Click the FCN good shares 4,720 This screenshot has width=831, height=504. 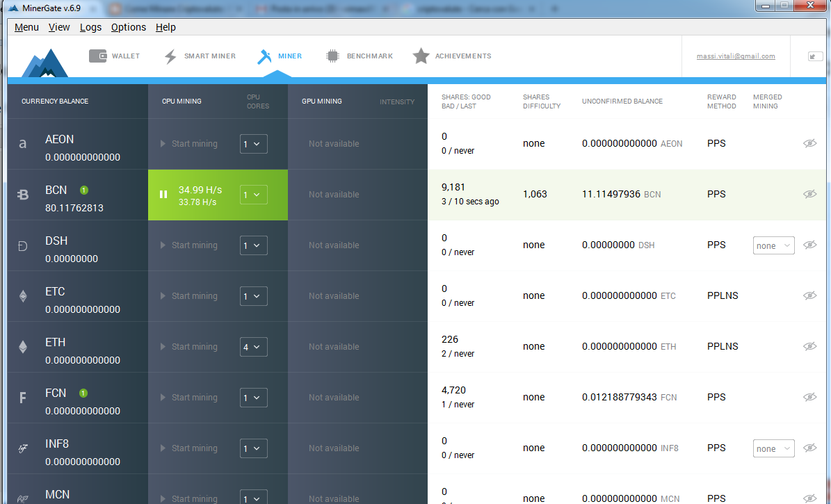coord(453,390)
